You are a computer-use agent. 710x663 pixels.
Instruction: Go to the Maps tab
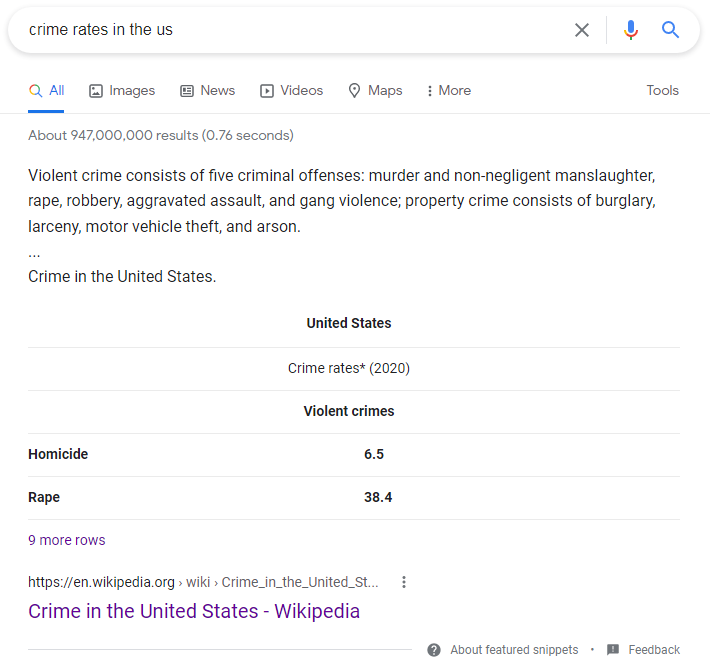375,90
